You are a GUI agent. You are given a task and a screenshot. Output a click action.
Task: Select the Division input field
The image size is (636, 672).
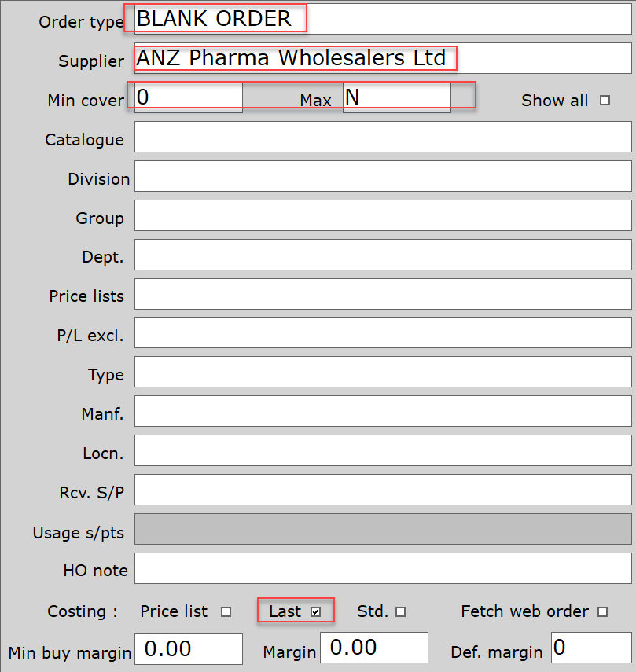[x=383, y=176]
